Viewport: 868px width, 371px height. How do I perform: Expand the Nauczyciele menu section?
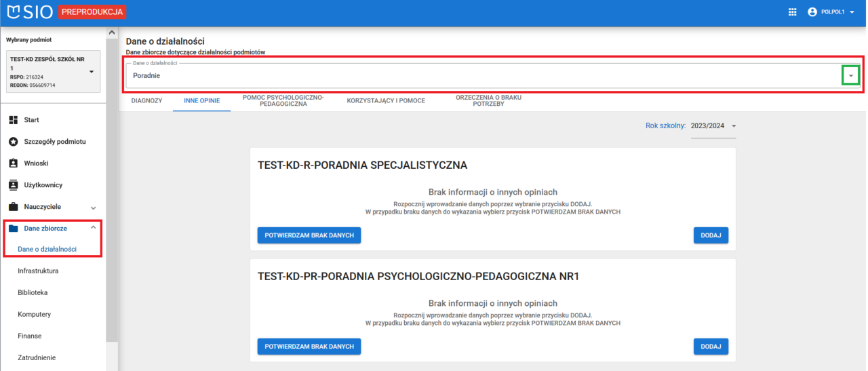coord(94,208)
